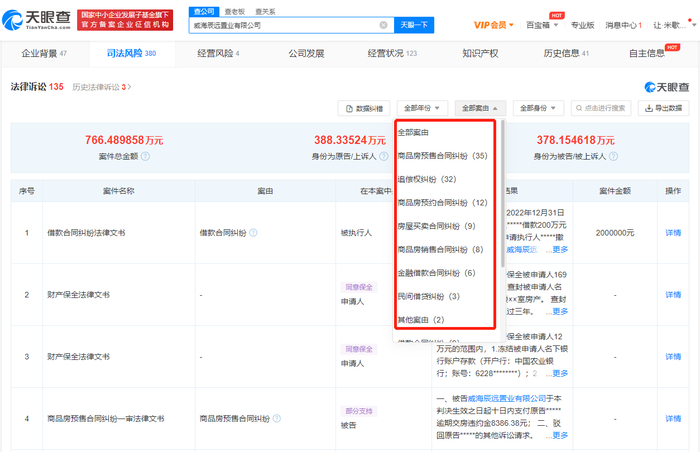Choose 金融借款合同纠纷 (6) filter option
This screenshot has height=452, width=700.
(x=436, y=273)
